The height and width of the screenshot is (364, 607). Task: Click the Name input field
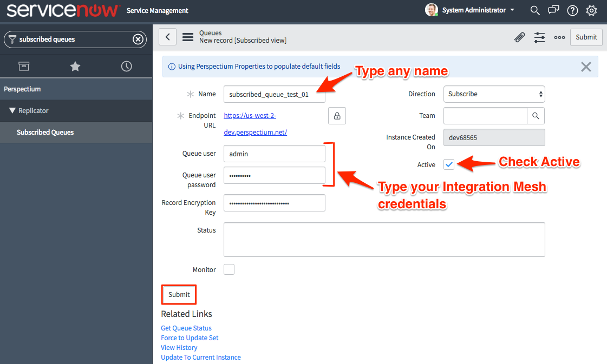[x=275, y=94]
